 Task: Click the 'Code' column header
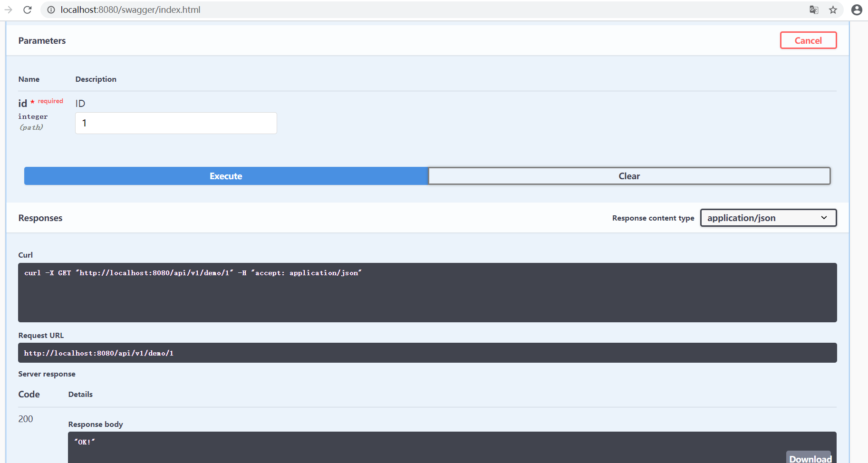coord(29,394)
